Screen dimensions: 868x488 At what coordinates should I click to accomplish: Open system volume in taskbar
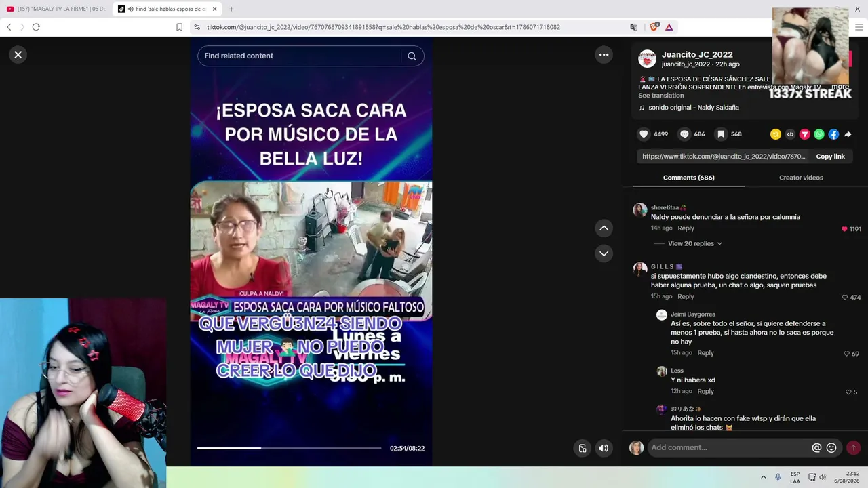click(x=823, y=477)
